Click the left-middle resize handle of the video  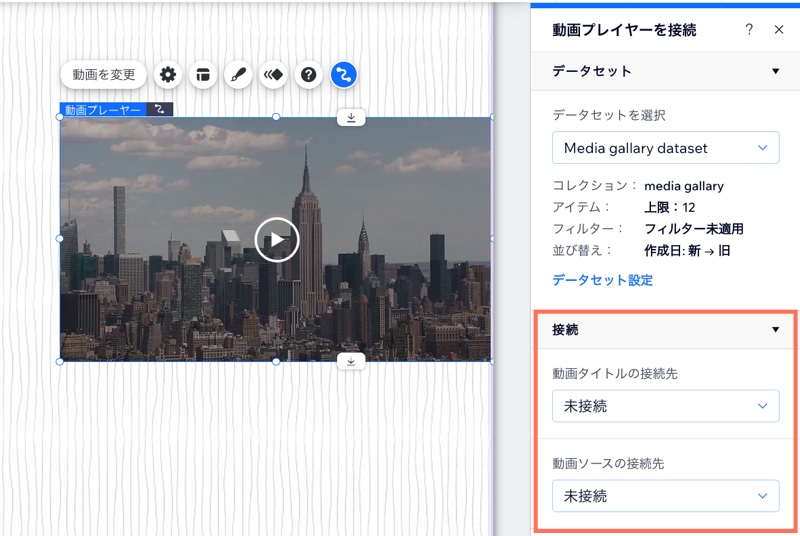coord(60,239)
